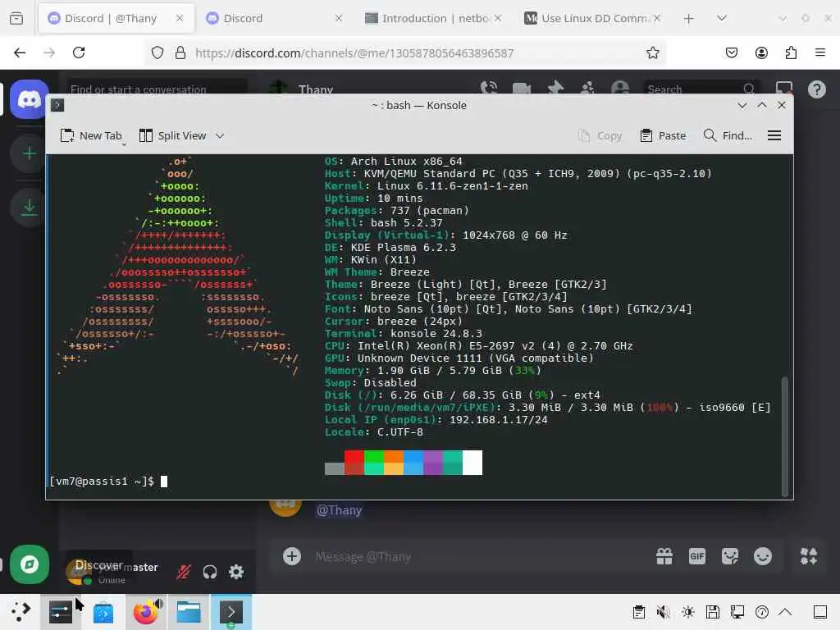840x630 pixels.
Task: Switch to the second Discord browser tab
Action: coord(274,18)
